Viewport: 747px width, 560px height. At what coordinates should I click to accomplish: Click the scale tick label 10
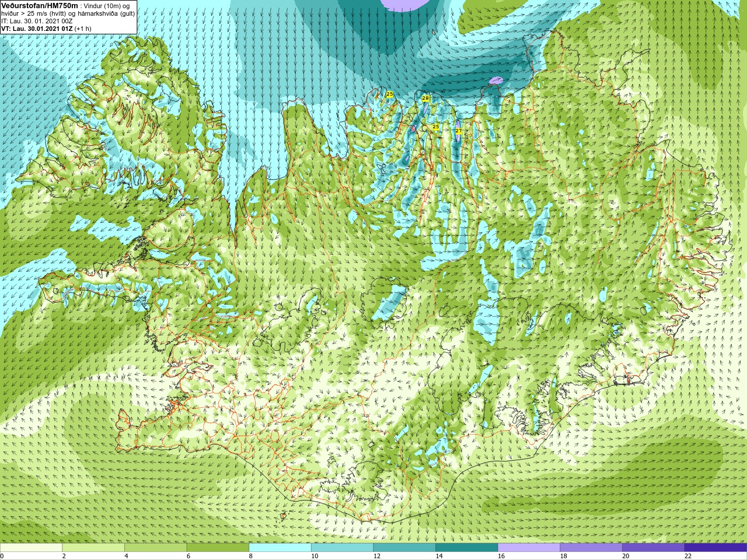(315, 556)
